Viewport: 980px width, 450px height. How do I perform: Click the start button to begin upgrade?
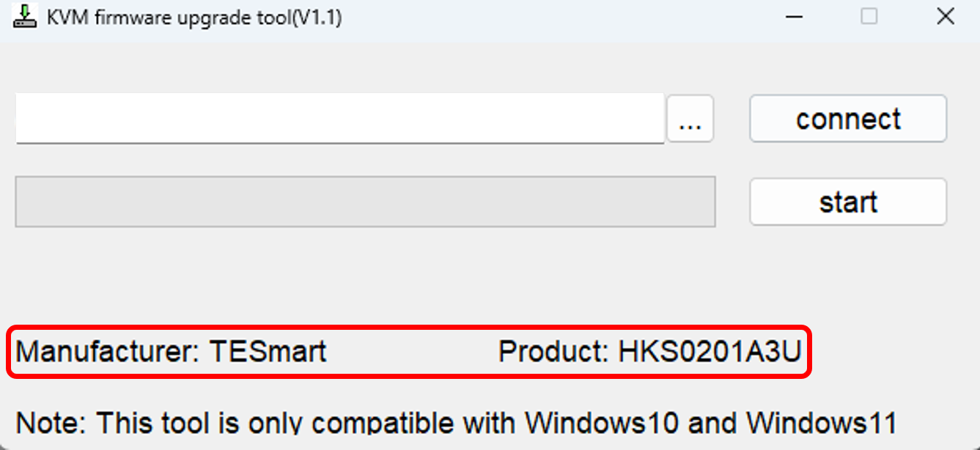click(x=848, y=202)
